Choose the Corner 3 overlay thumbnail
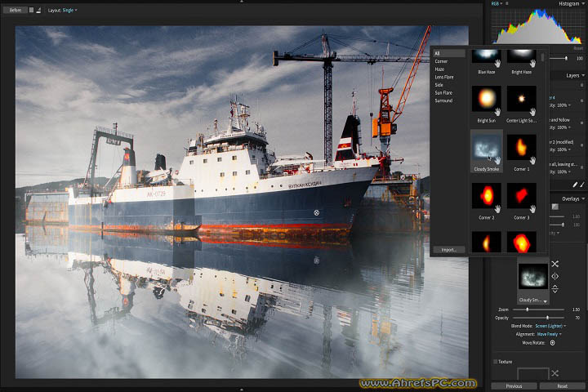This screenshot has height=392, width=588. (521, 196)
